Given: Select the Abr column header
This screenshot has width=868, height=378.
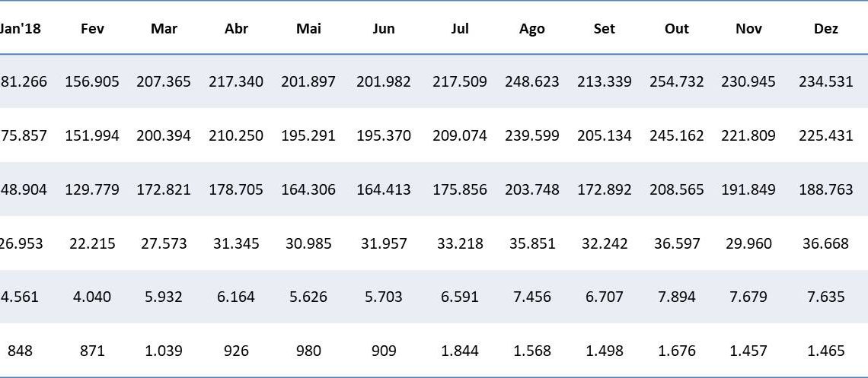Looking at the screenshot, I should (x=236, y=29).
